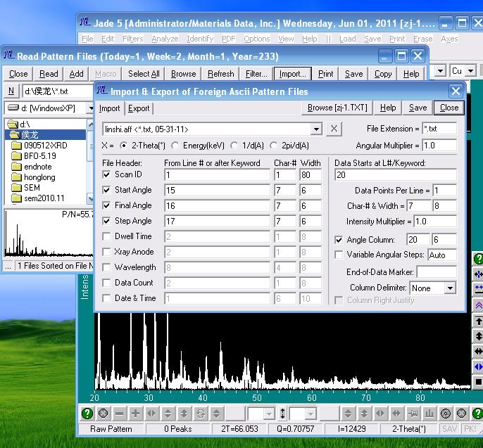The width and height of the screenshot is (483, 448).
Task: Click the 'N' button beside file path
Action: tap(11, 91)
